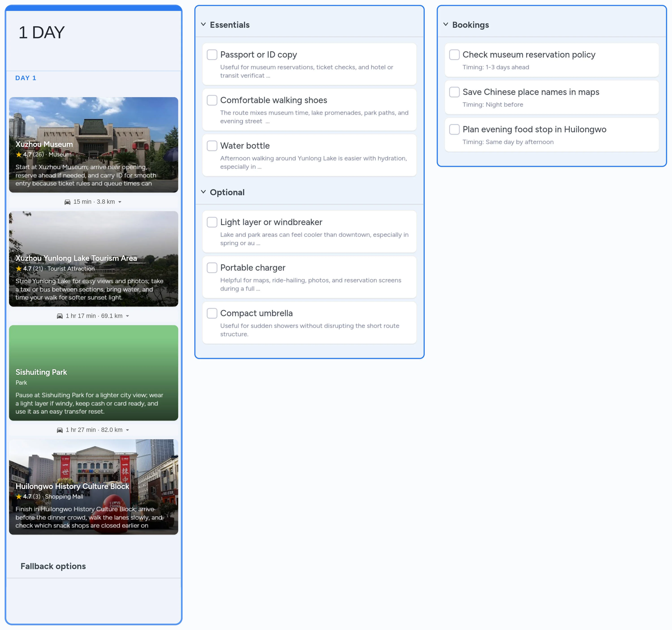Open the Fallback options section
This screenshot has height=630, width=672.
click(x=53, y=566)
